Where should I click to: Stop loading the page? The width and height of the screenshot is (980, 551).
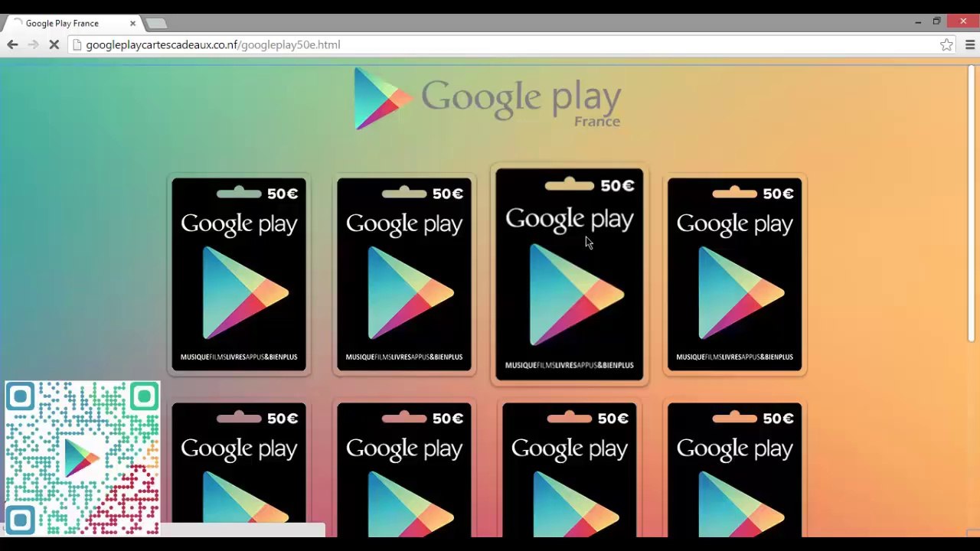pos(54,45)
